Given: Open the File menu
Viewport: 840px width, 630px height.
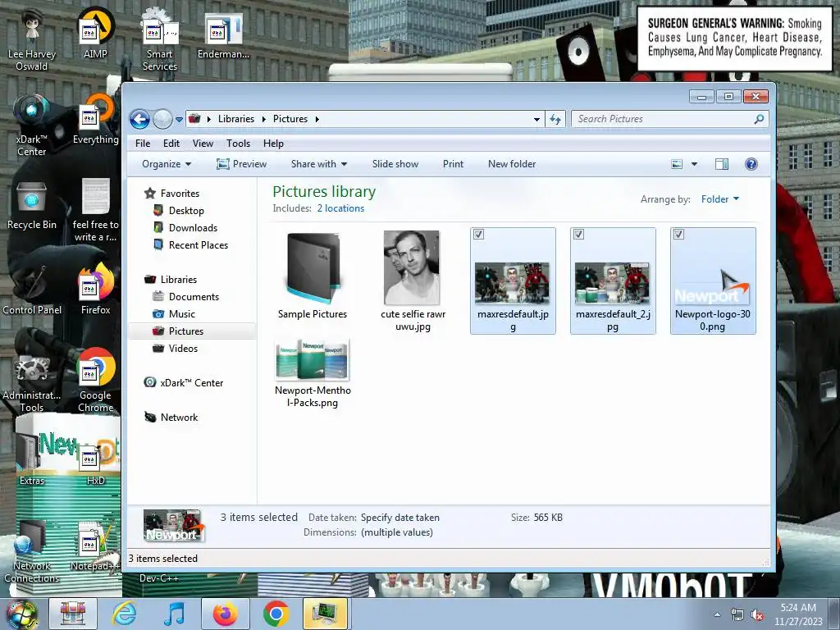Looking at the screenshot, I should [143, 144].
